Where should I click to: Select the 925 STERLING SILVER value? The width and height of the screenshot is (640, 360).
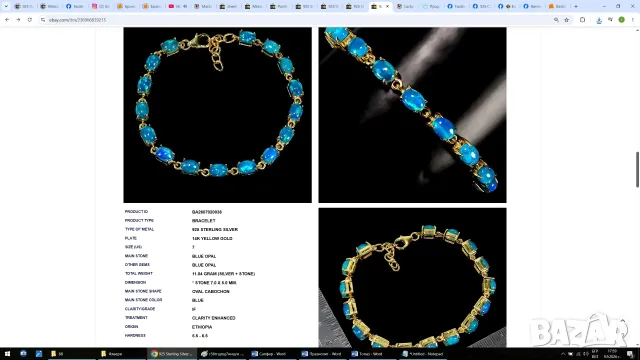(215, 229)
